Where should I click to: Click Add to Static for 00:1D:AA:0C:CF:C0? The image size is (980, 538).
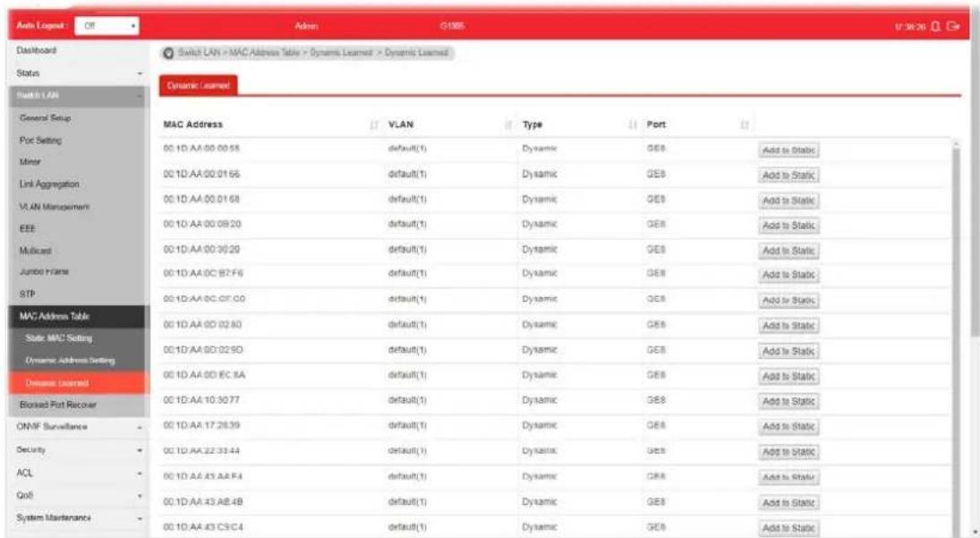tap(788, 301)
